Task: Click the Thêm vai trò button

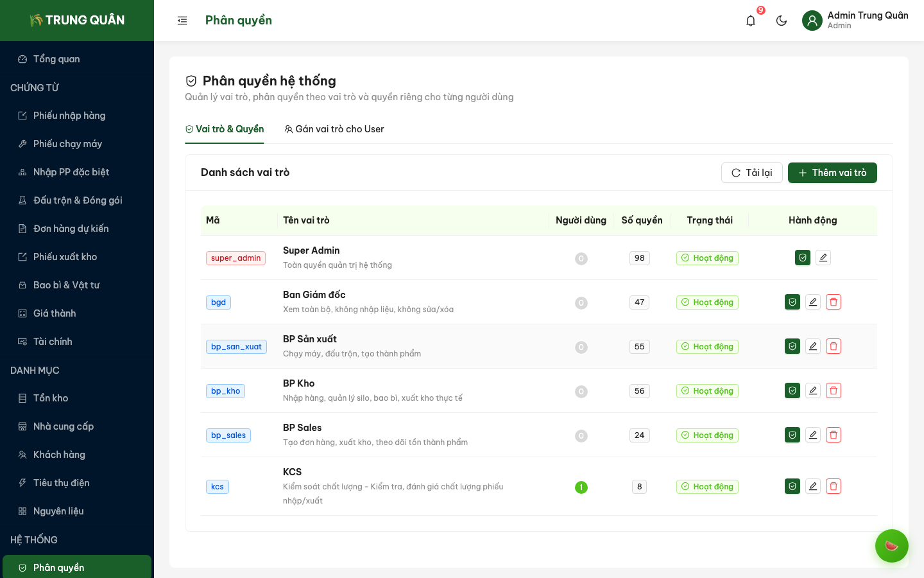Action: 832,173
